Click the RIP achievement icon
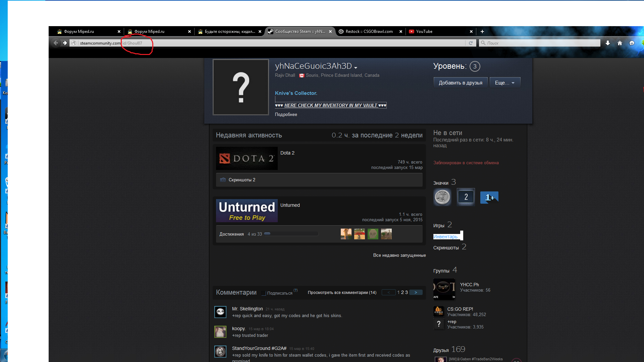Image resolution: width=644 pixels, height=362 pixels. [373, 234]
